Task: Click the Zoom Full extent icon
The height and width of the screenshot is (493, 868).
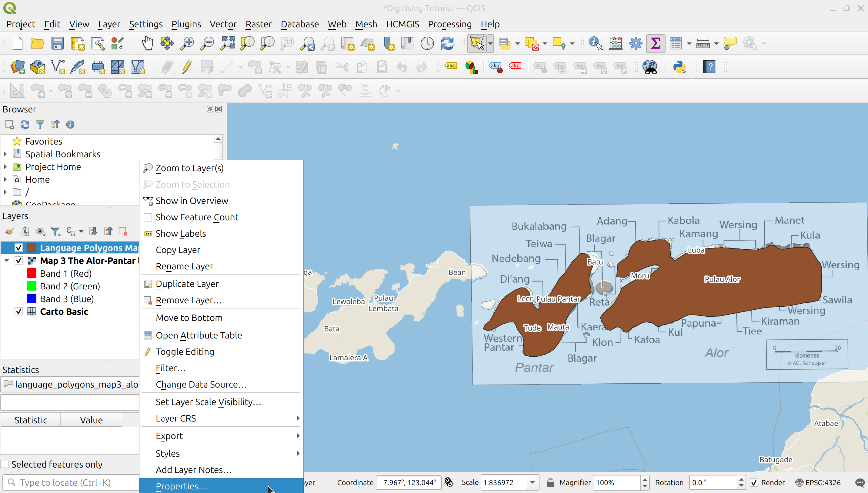Action: [x=228, y=44]
